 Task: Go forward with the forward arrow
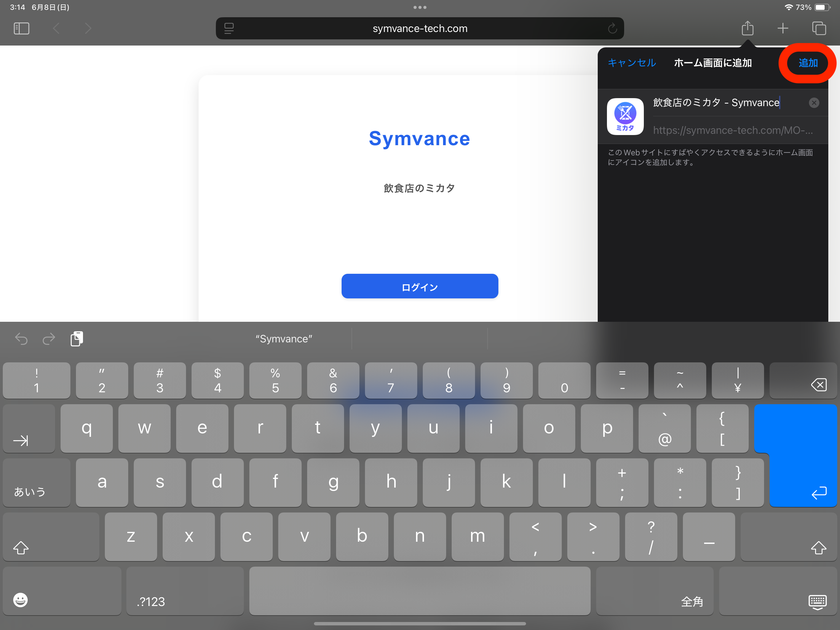pos(88,29)
